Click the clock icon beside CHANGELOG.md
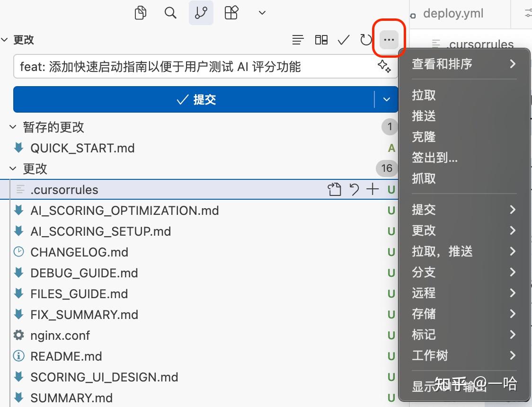Image resolution: width=532 pixels, height=407 pixels. pos(18,252)
